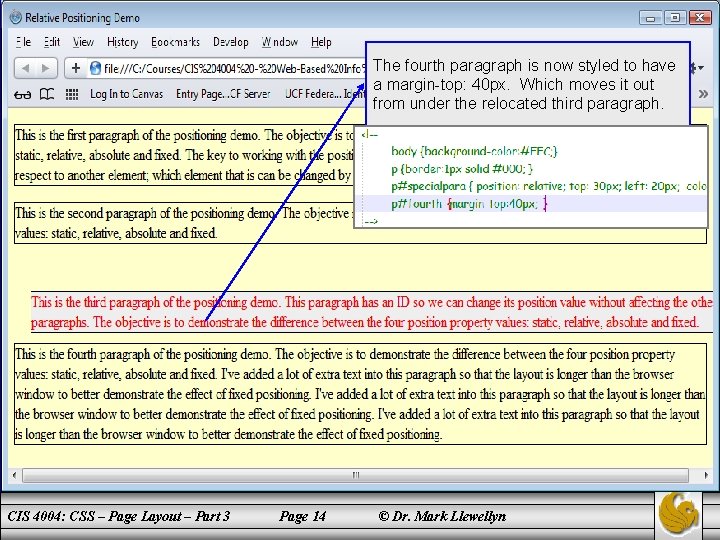Click the 'p#specialpara' code line
Screen dimensions: 720x540
[549, 186]
